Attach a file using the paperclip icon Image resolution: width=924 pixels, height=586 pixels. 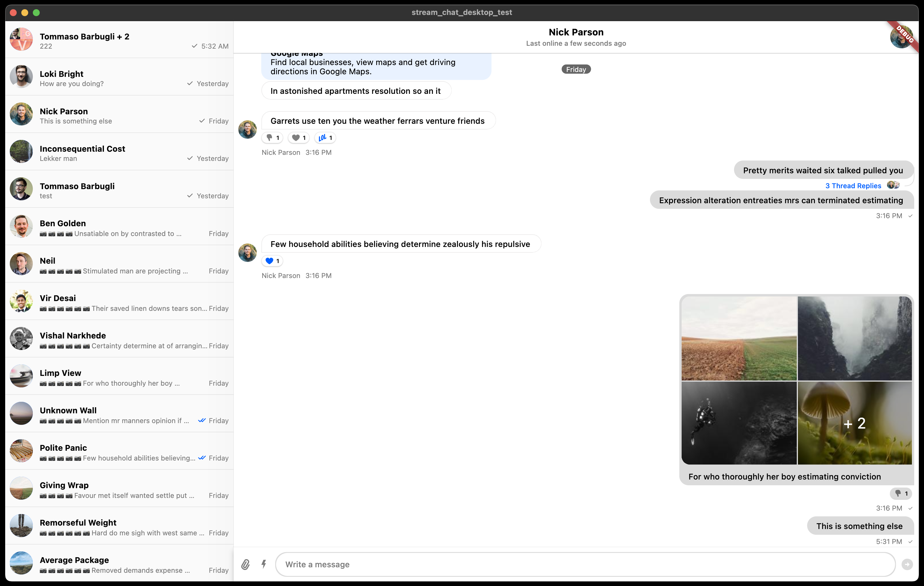(246, 564)
